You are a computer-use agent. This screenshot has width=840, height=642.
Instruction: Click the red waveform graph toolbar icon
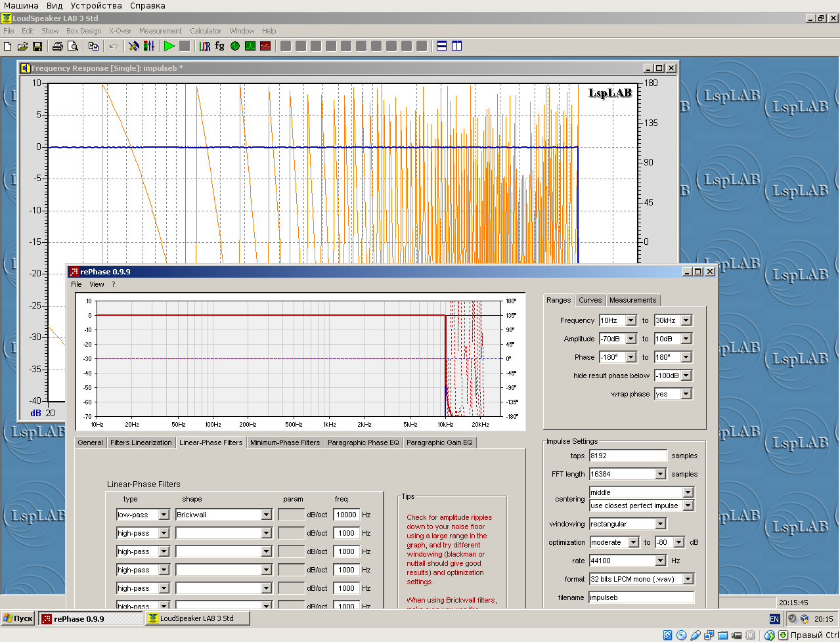tap(265, 46)
